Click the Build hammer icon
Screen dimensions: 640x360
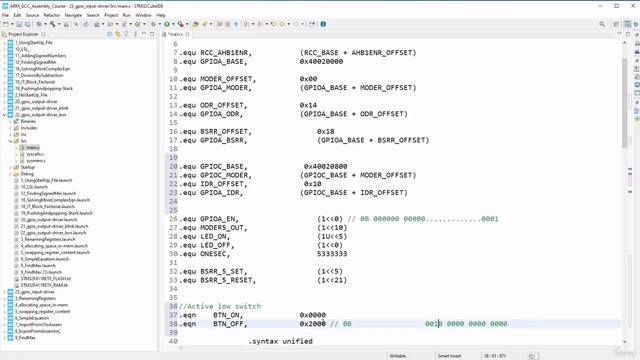coord(52,24)
